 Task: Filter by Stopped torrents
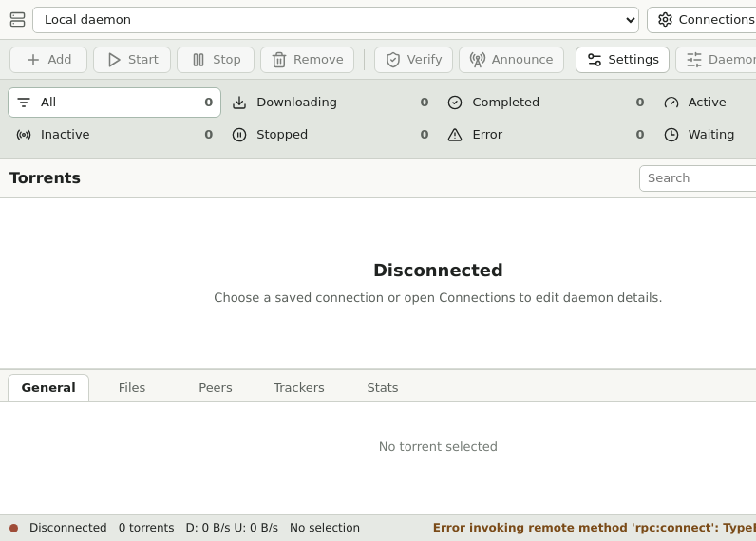click(331, 135)
